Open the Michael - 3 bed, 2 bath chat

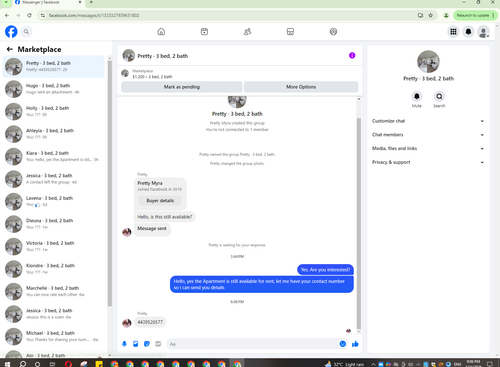tap(54, 336)
